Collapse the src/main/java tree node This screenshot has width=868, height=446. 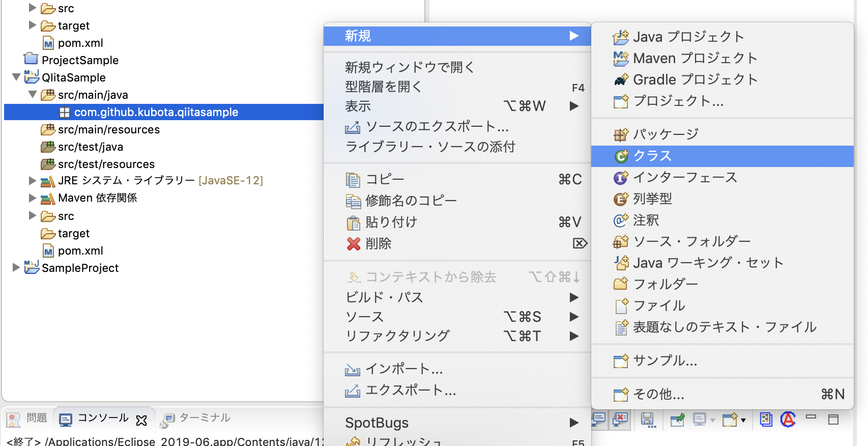tap(33, 95)
